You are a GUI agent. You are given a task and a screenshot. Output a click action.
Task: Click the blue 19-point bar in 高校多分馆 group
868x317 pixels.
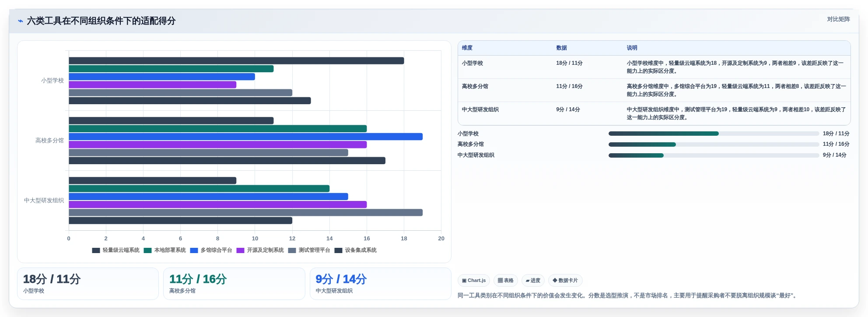pos(245,137)
